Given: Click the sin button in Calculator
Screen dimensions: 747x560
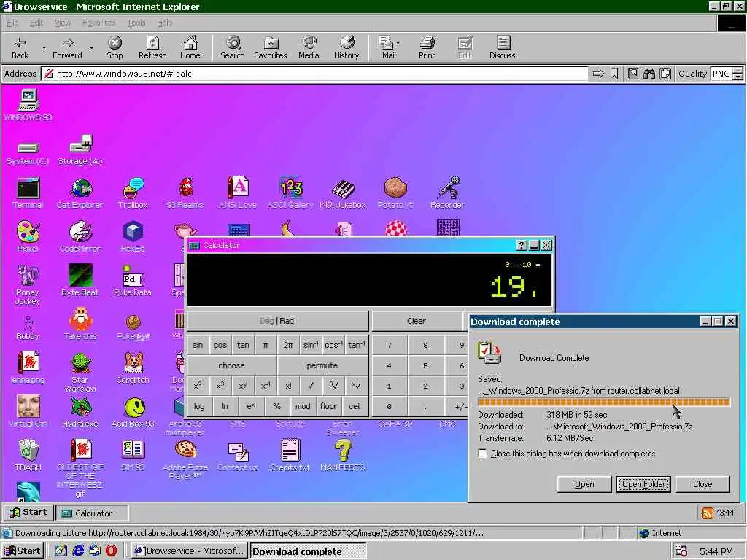Looking at the screenshot, I should [198, 345].
